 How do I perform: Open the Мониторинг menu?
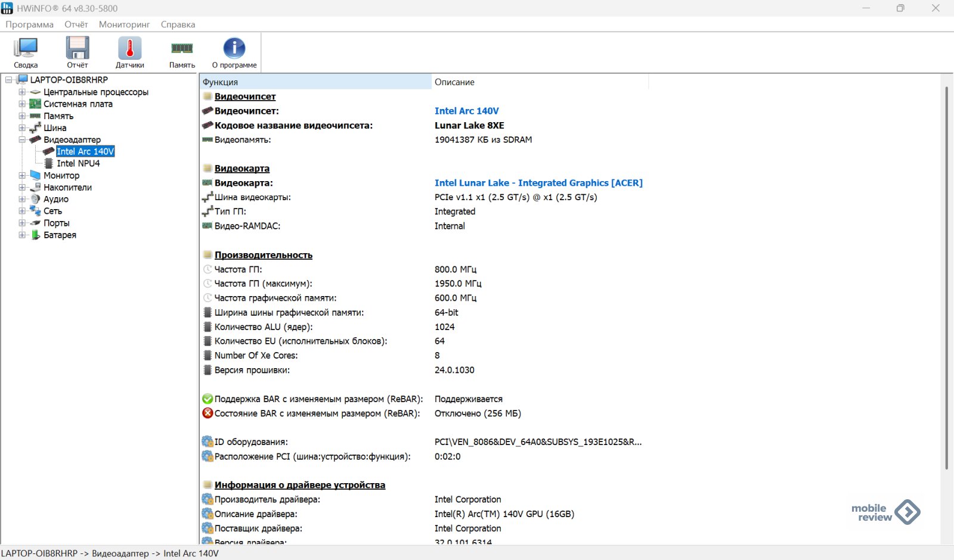coord(124,24)
